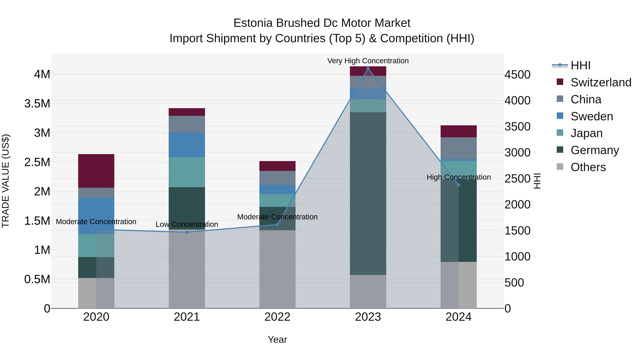This screenshot has width=644, height=362.
Task: Click the 'Estonia Brushed Dc Motor Market' title
Action: [x=322, y=23]
